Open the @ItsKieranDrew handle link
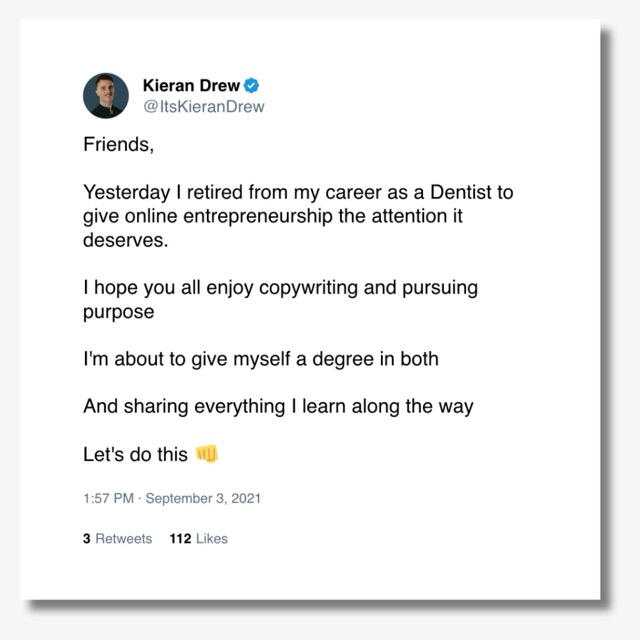640x640 pixels. 205,107
